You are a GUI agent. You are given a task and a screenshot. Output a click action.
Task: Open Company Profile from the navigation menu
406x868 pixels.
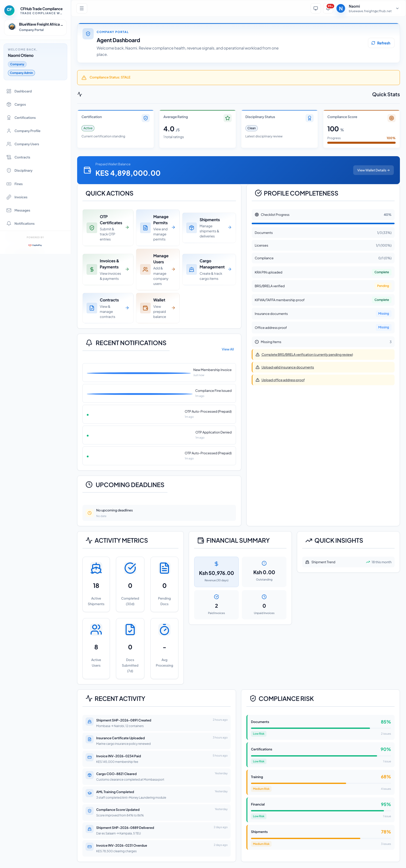pyautogui.click(x=27, y=131)
